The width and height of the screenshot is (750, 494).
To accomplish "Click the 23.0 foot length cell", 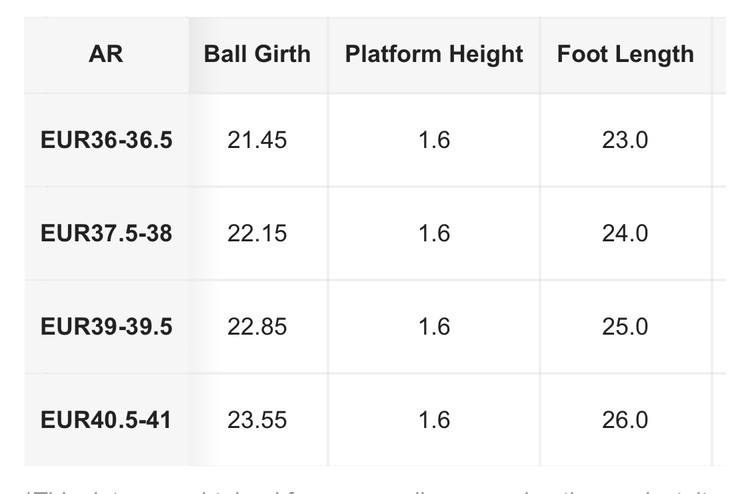I will (x=625, y=140).
